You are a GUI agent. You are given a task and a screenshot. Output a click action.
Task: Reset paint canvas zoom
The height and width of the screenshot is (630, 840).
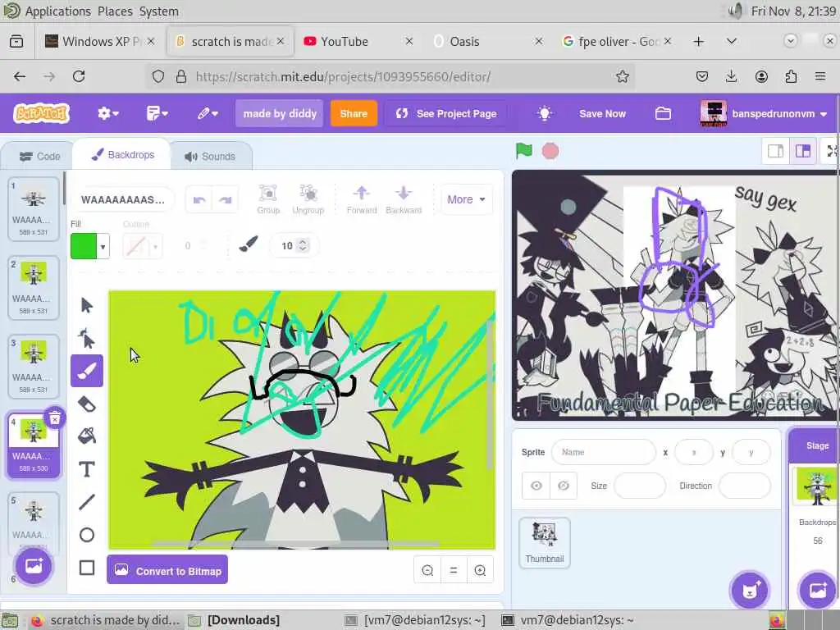tap(453, 571)
